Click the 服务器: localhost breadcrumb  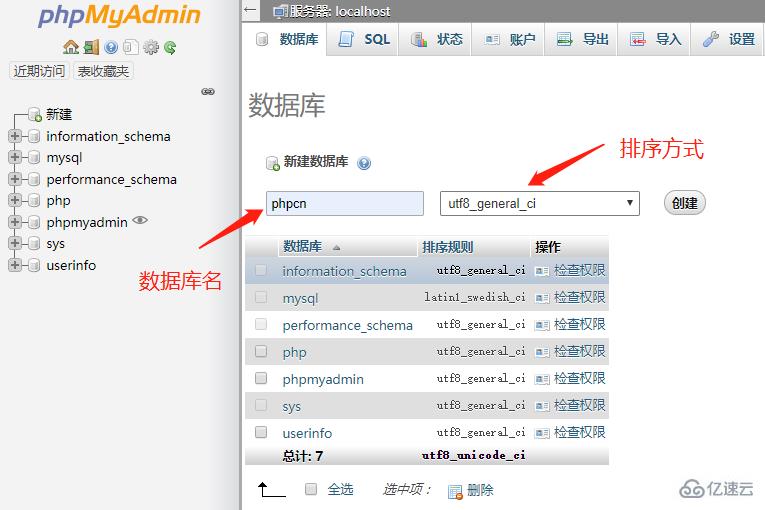pyautogui.click(x=340, y=12)
